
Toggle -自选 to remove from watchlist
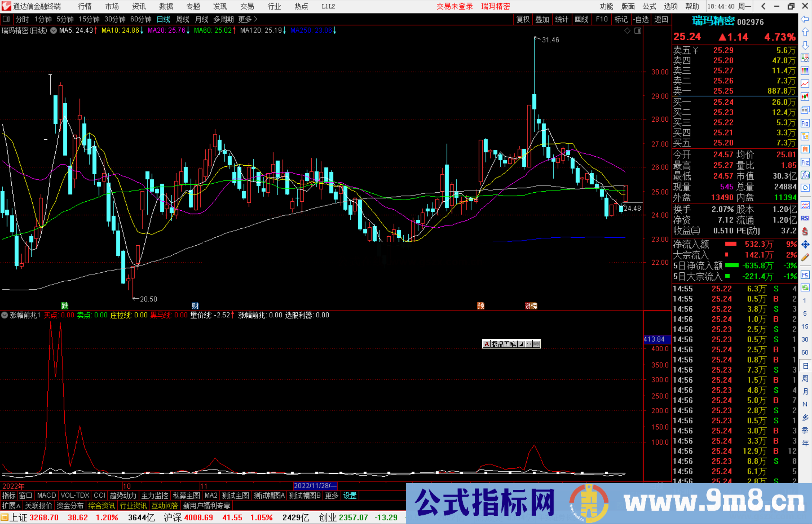pos(641,19)
